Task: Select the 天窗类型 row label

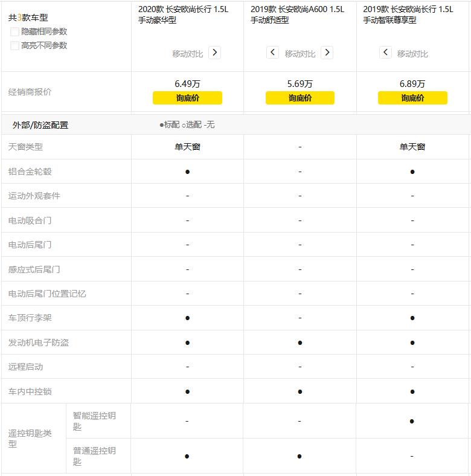Action: point(25,147)
